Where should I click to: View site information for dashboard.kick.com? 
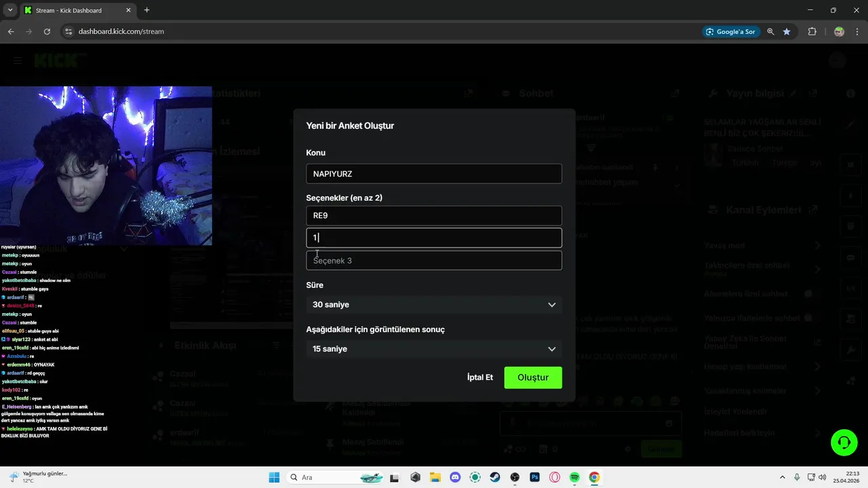(x=68, y=31)
